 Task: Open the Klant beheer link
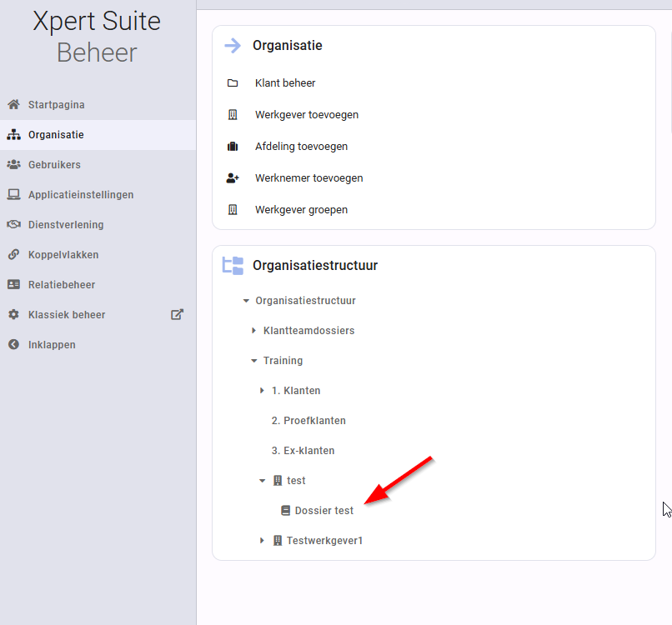click(285, 83)
